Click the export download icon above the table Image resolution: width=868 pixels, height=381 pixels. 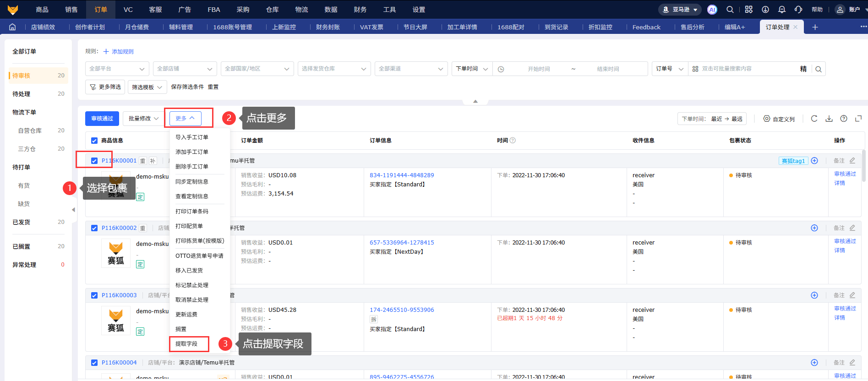[829, 119]
